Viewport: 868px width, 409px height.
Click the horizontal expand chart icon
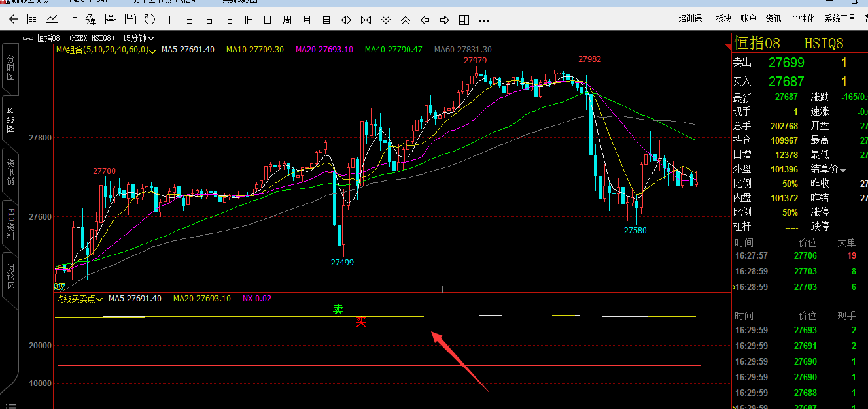tap(346, 20)
